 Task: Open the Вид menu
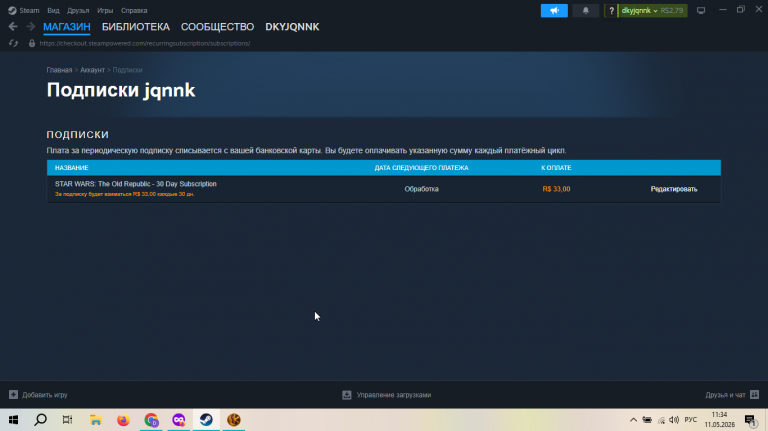pyautogui.click(x=53, y=10)
